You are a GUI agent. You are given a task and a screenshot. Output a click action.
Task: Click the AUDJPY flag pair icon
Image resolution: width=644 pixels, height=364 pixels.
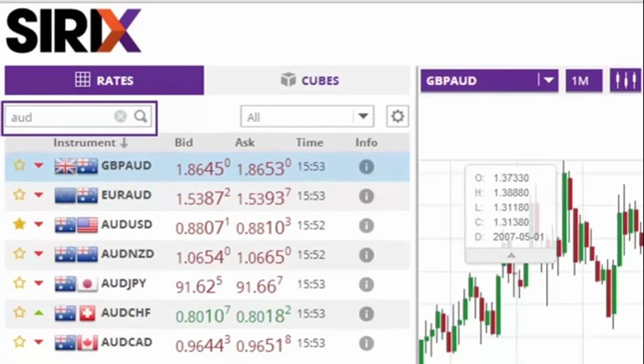(x=76, y=284)
